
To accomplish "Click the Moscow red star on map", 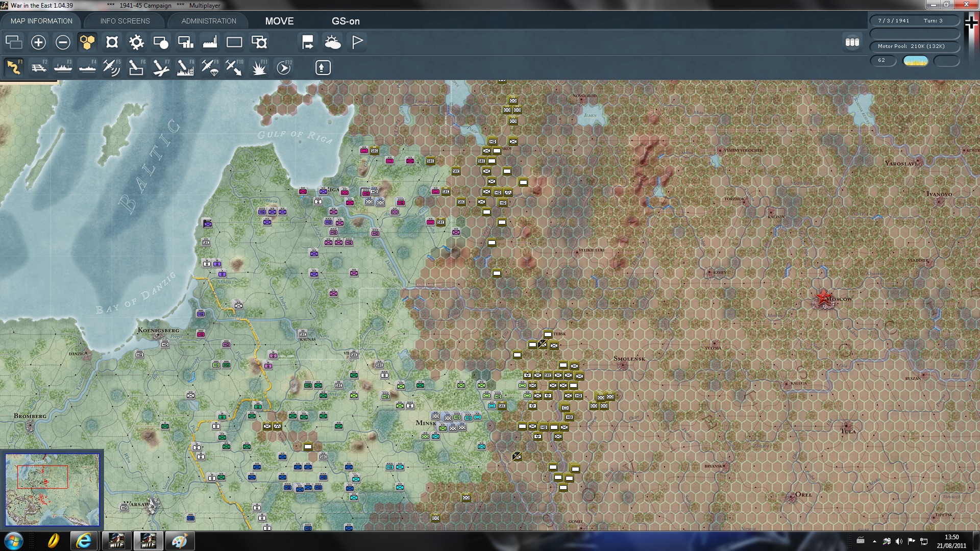I will point(823,297).
